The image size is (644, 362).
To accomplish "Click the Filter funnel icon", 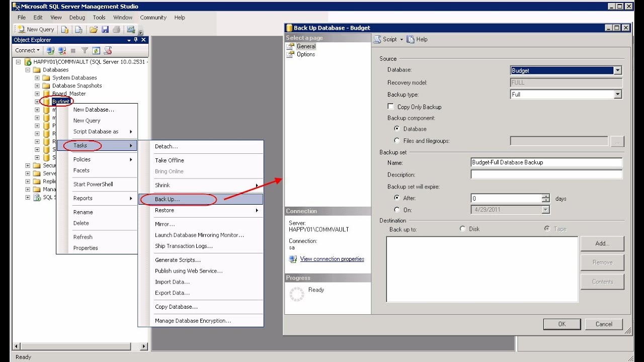I will [85, 50].
